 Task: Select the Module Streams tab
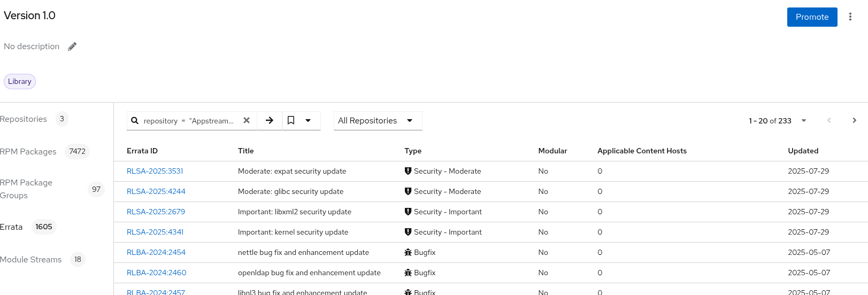pyautogui.click(x=31, y=260)
